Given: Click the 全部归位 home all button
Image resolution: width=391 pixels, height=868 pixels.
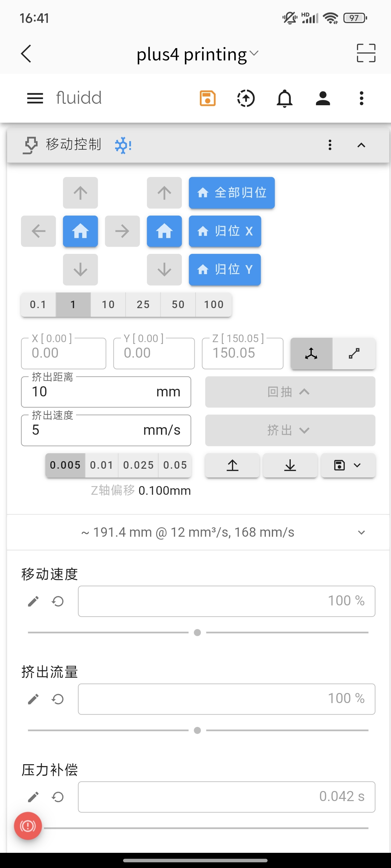Looking at the screenshot, I should coord(232,193).
